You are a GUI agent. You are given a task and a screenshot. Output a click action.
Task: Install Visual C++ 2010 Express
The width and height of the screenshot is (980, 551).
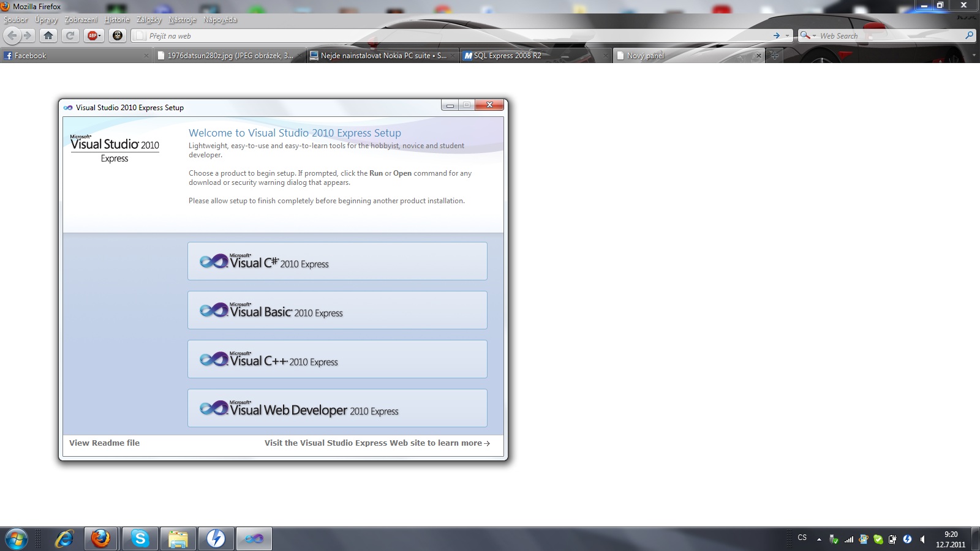337,359
